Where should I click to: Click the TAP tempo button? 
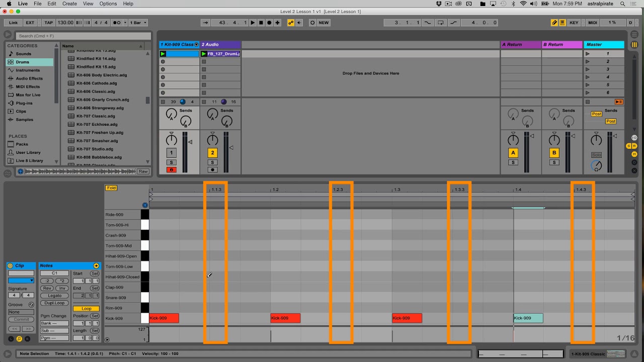pos(48,23)
